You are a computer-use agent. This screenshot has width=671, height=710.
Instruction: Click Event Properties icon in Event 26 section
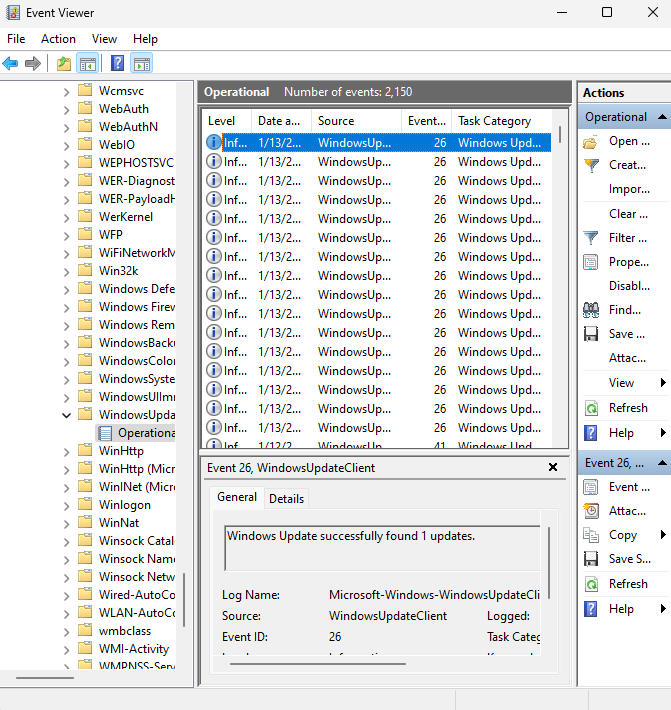[590, 487]
